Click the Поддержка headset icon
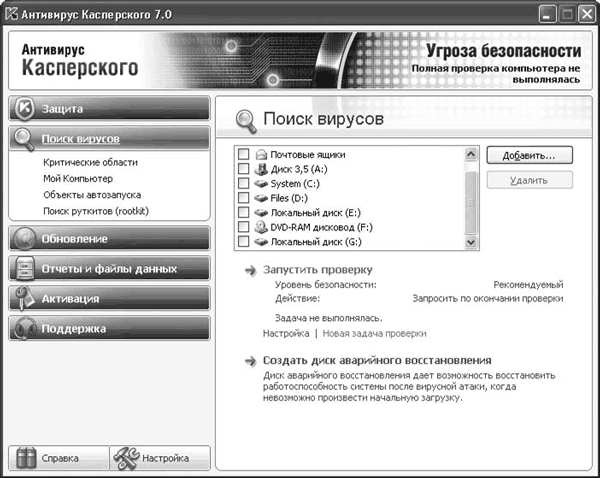The height and width of the screenshot is (478, 600). point(24,328)
